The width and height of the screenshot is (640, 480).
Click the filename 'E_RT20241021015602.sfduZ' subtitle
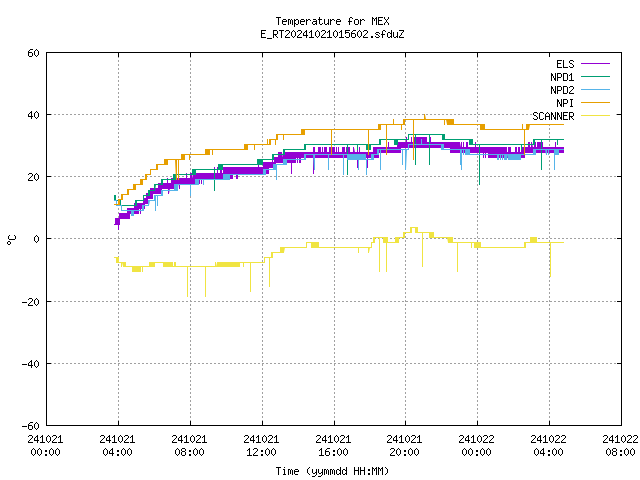click(x=332, y=34)
